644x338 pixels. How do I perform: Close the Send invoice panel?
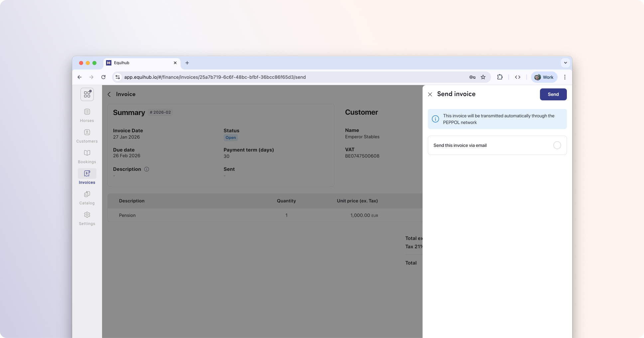(430, 94)
